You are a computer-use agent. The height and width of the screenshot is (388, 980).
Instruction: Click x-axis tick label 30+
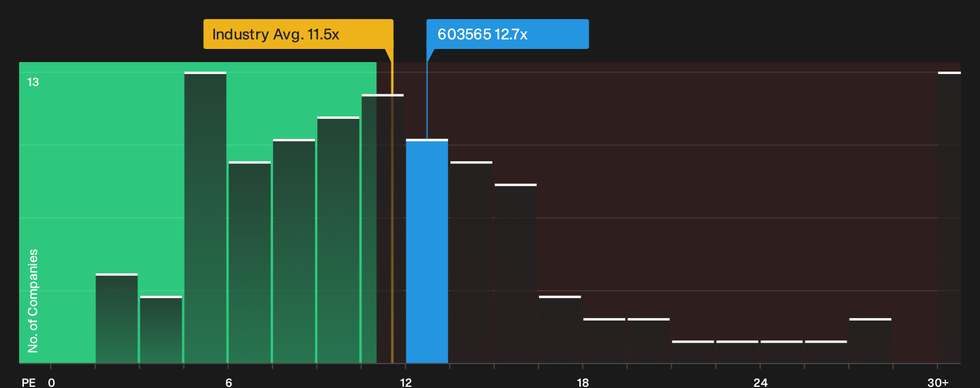click(938, 383)
